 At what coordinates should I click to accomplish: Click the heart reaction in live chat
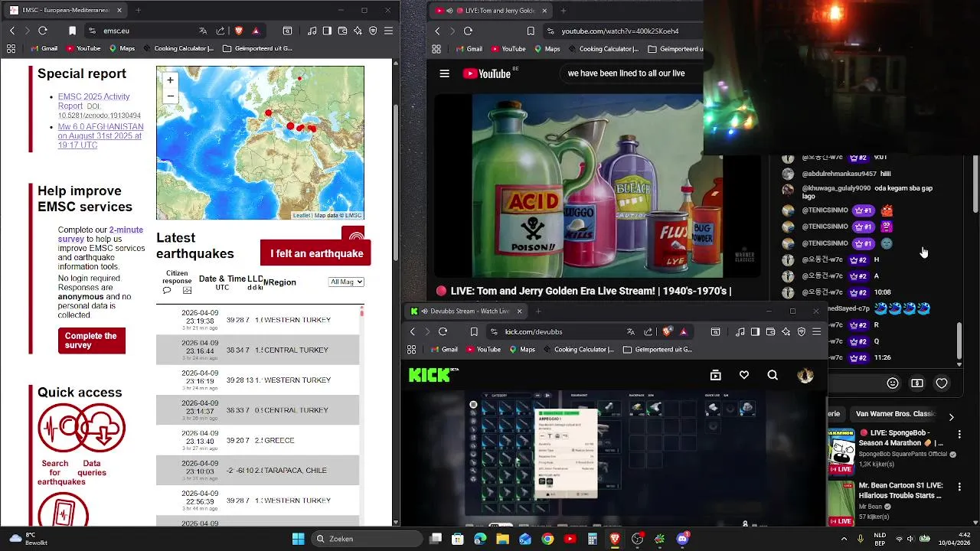coord(942,383)
